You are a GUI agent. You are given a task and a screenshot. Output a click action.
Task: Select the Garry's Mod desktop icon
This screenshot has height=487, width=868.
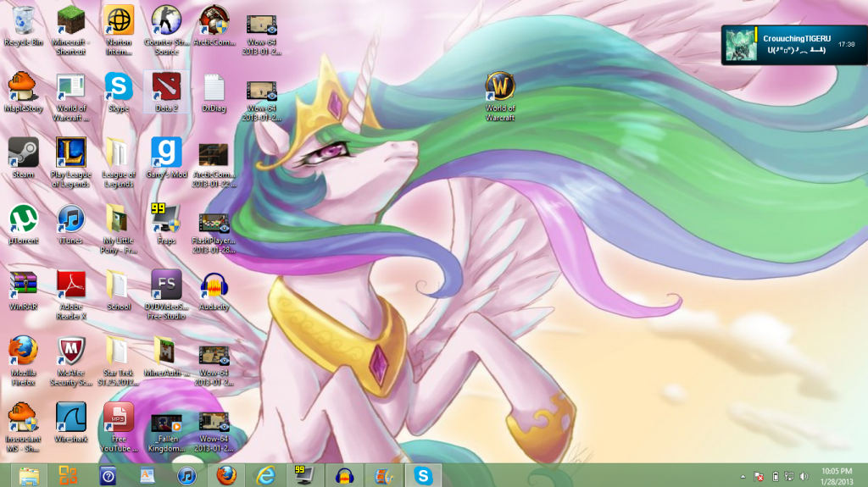click(x=166, y=158)
